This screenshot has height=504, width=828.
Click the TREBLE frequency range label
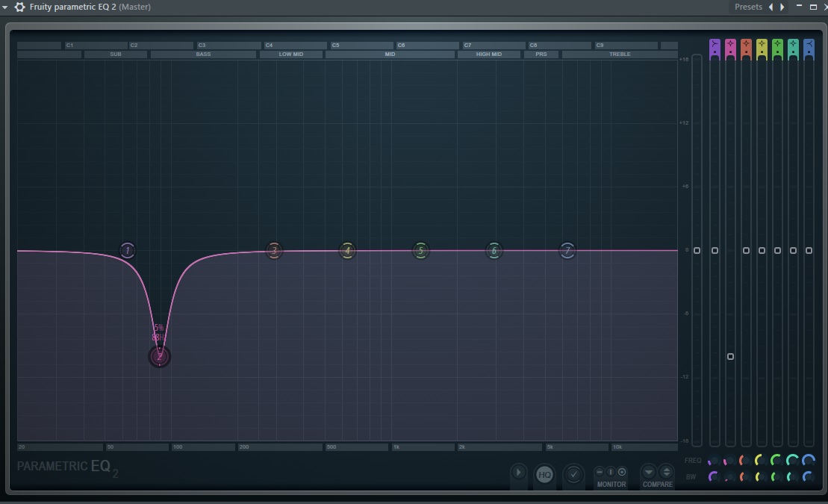620,55
